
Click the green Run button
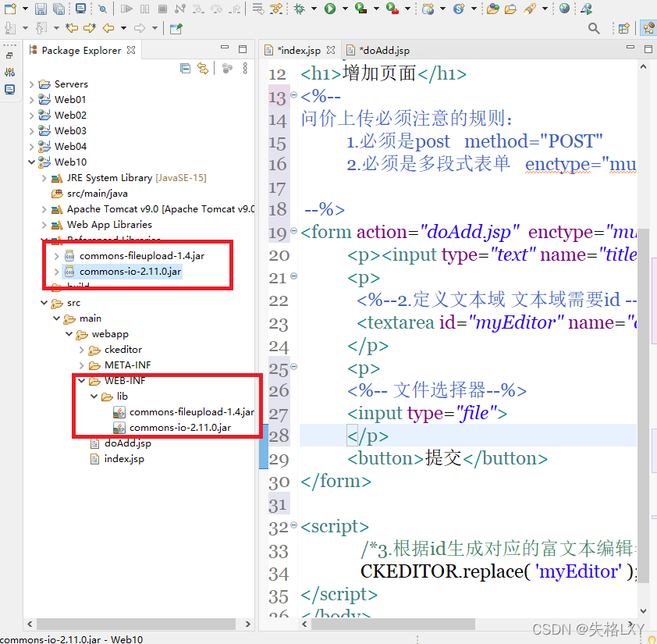[330, 9]
